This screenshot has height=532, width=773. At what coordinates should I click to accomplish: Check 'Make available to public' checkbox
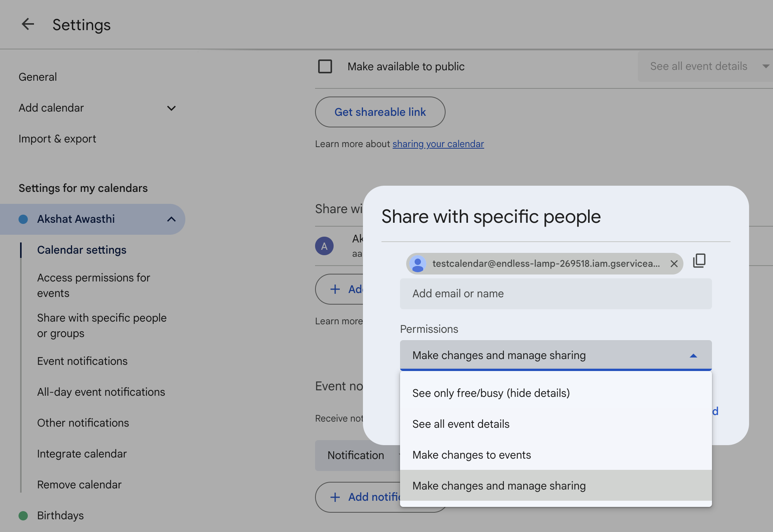325,66
